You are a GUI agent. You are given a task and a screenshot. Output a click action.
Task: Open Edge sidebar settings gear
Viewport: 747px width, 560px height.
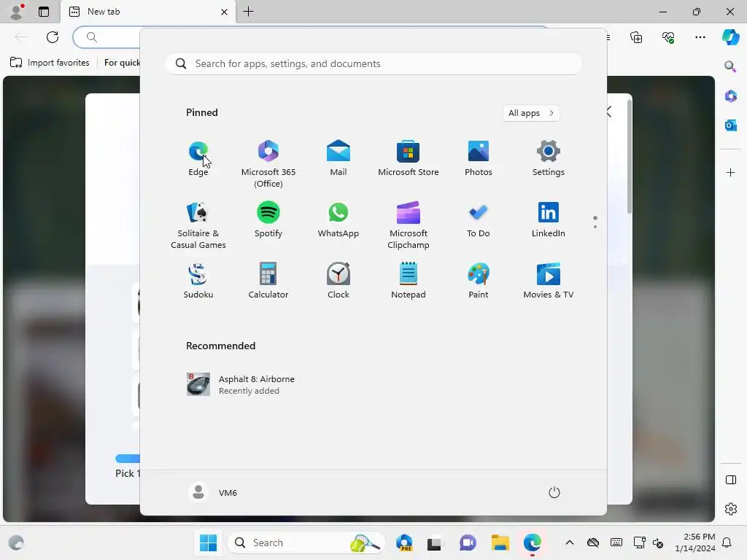tap(730, 509)
